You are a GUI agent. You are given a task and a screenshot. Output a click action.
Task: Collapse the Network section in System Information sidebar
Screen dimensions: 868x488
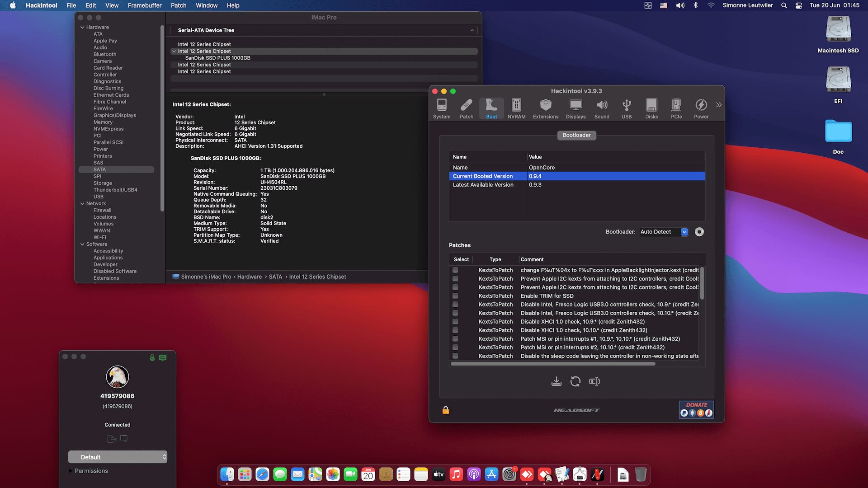(82, 203)
